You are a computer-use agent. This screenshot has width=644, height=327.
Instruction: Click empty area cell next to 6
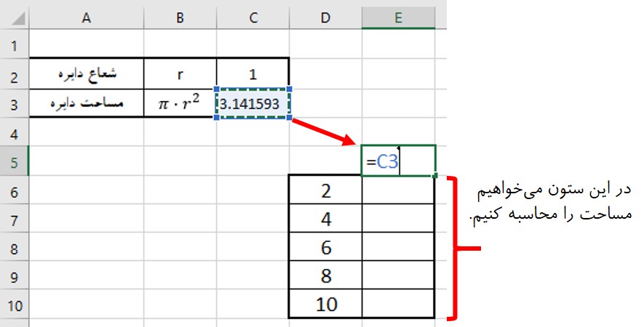coord(398,246)
